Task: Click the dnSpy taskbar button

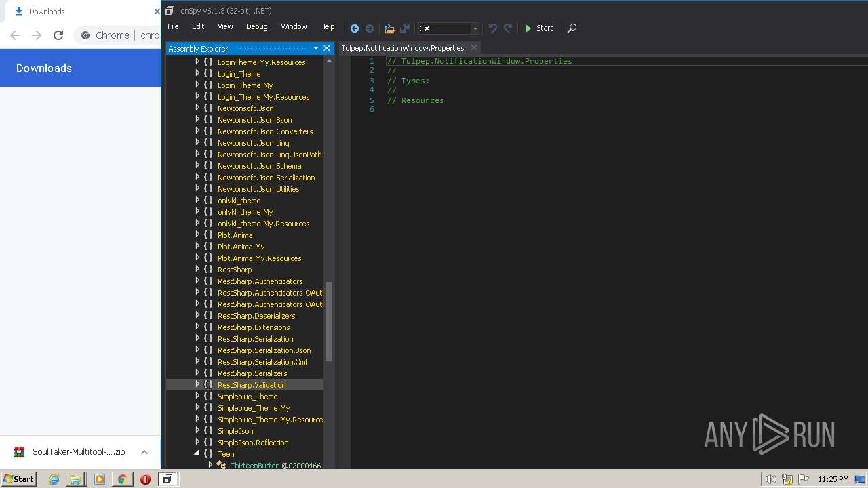Action: (x=167, y=479)
